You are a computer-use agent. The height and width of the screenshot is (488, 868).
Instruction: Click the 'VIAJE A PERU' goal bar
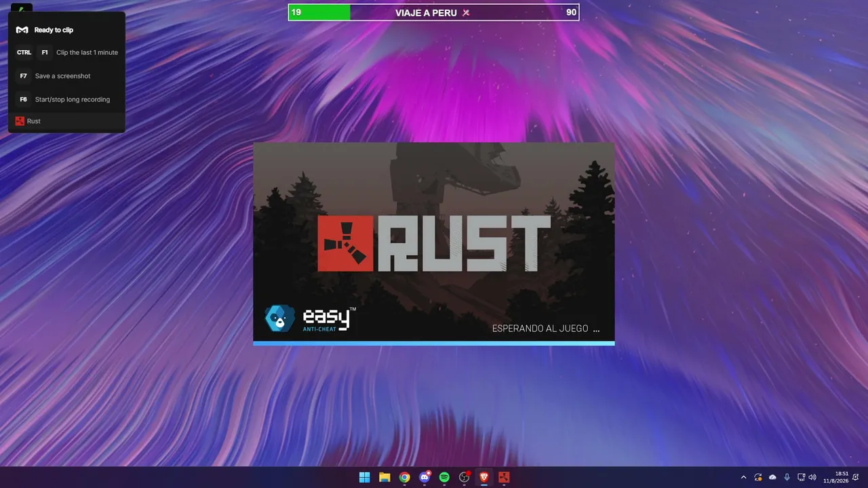(433, 12)
